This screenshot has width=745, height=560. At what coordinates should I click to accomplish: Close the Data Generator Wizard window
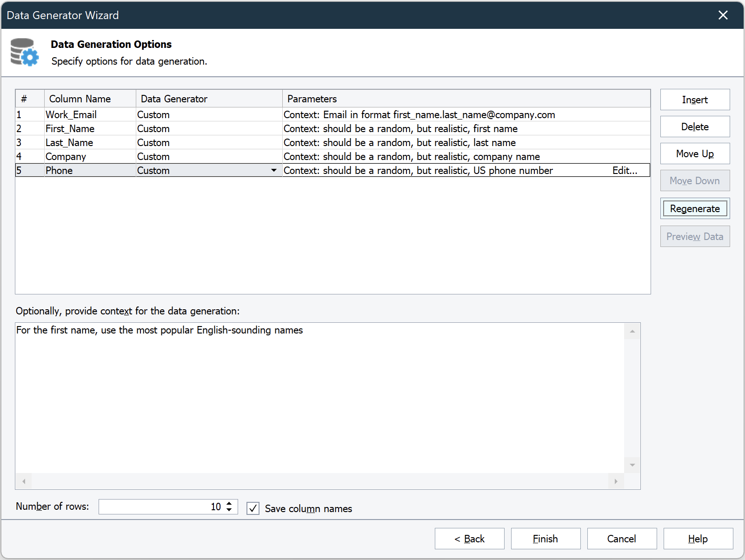tap(723, 15)
